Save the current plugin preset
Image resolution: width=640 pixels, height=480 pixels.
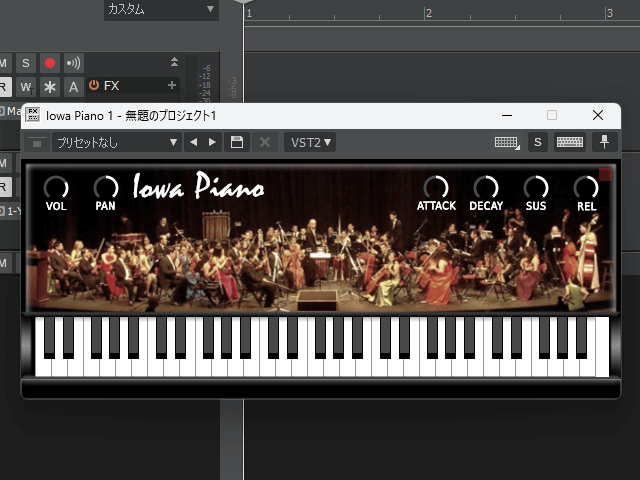237,142
